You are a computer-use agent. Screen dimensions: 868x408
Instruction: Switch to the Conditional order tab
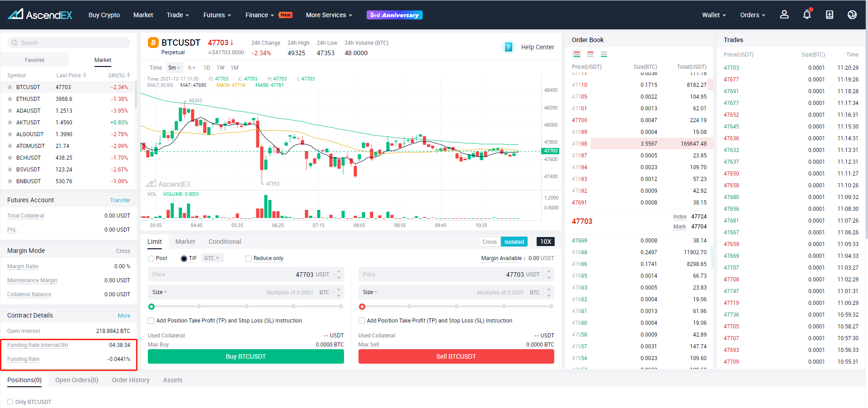[x=225, y=242]
